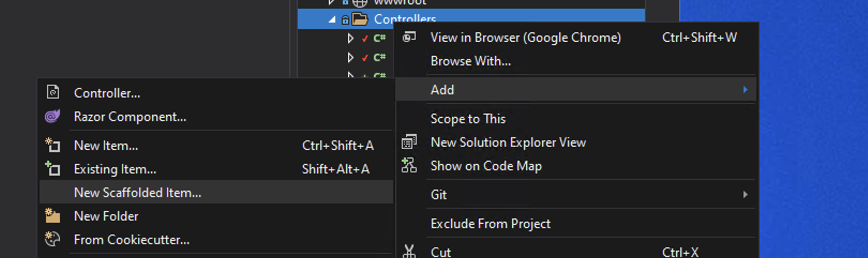Click the Cookiecutter cookie icon
The height and width of the screenshot is (258, 868).
(53, 239)
